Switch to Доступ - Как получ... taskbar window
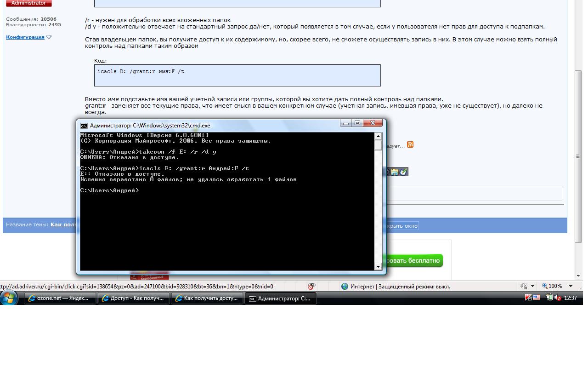588x368 pixels. pyautogui.click(x=134, y=298)
